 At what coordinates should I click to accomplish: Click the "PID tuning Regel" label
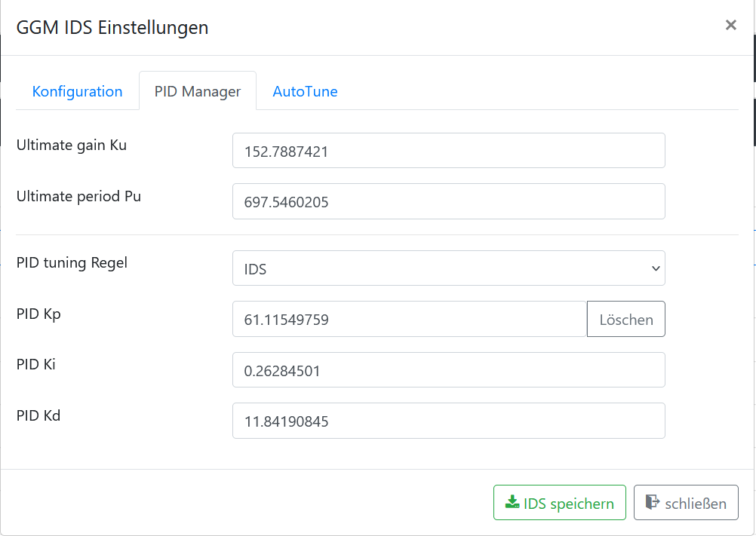(72, 263)
